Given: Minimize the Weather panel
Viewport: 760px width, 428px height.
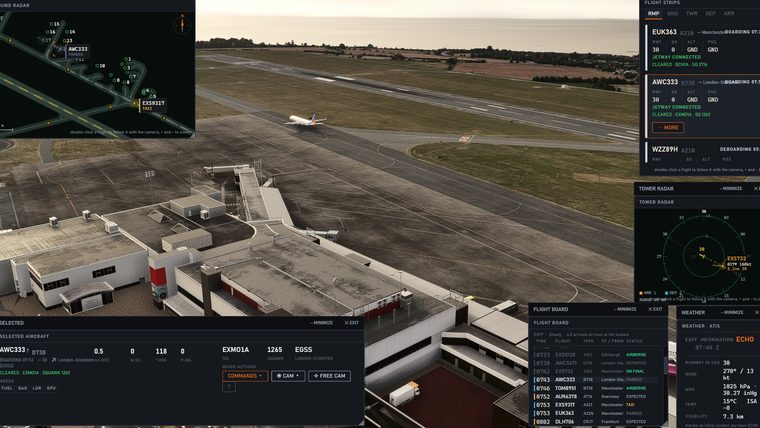Looking at the screenshot, I should pyautogui.click(x=732, y=312).
